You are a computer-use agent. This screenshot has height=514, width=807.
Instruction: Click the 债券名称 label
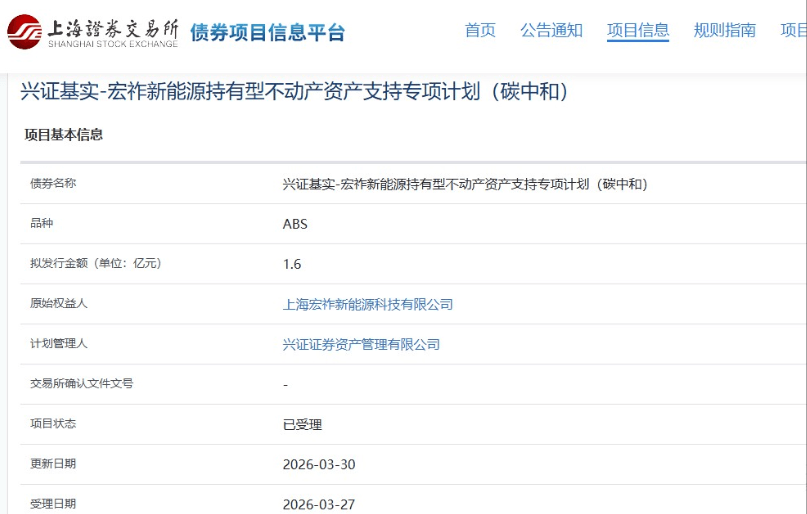tap(53, 183)
